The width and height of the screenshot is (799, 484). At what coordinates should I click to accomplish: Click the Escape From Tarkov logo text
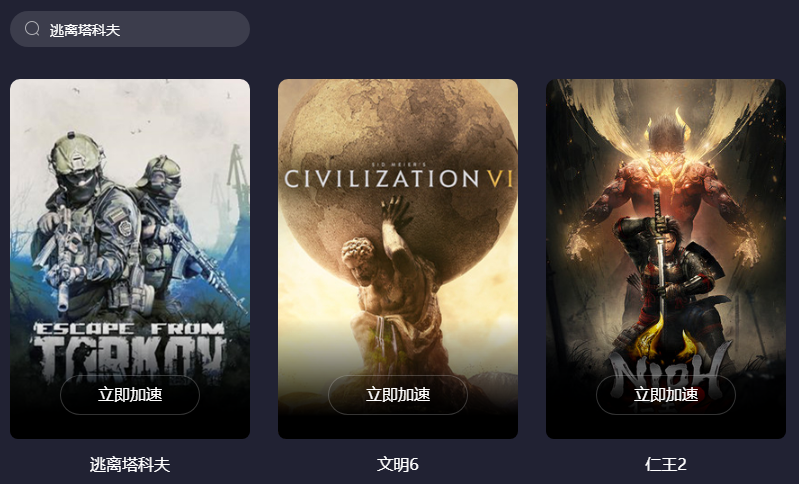[x=130, y=351]
